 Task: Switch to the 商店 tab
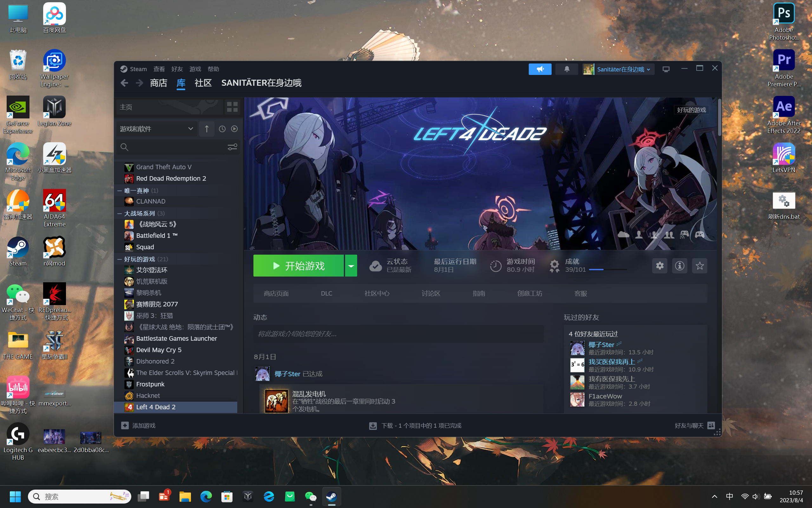coord(159,83)
